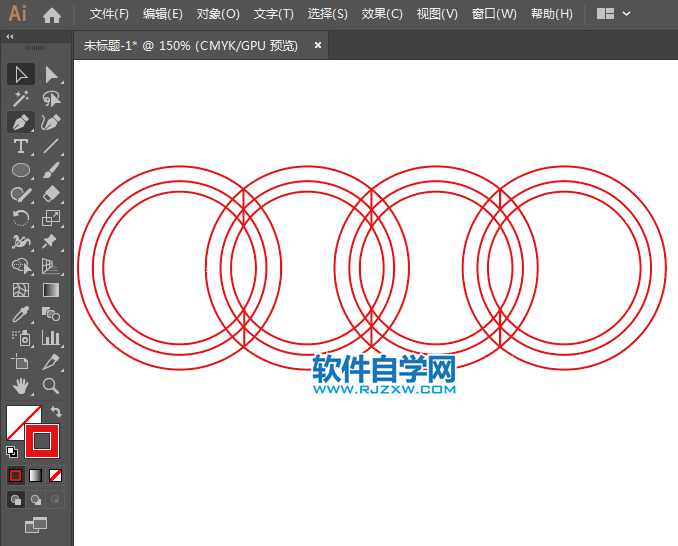Pick the Line Segment tool

[51, 146]
